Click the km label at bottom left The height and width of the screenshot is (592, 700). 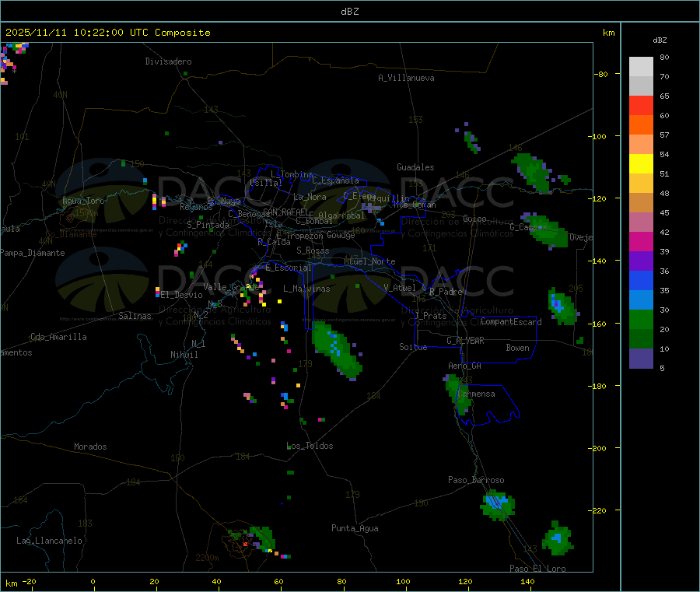[12, 583]
